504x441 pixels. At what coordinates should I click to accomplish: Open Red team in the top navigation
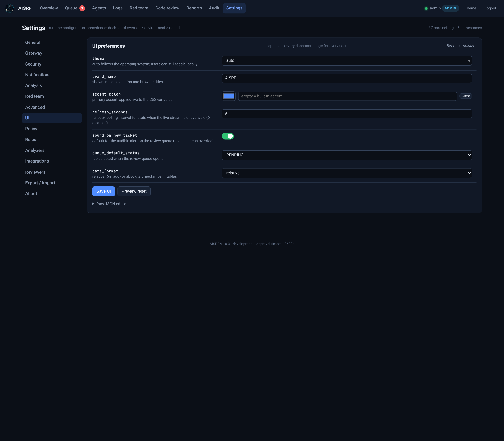coord(139,8)
